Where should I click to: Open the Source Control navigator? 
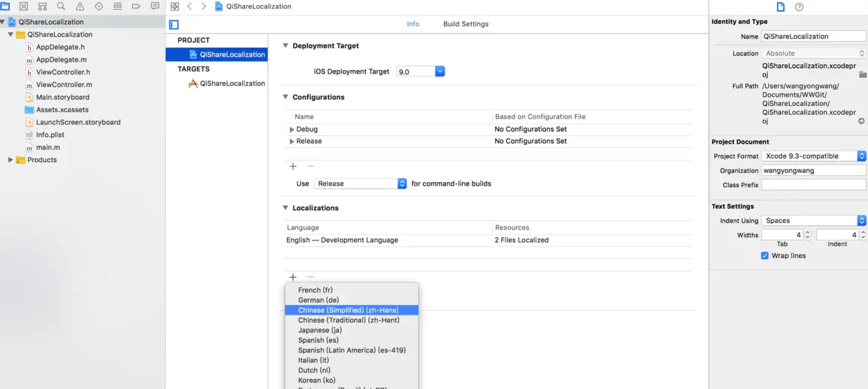click(24, 6)
